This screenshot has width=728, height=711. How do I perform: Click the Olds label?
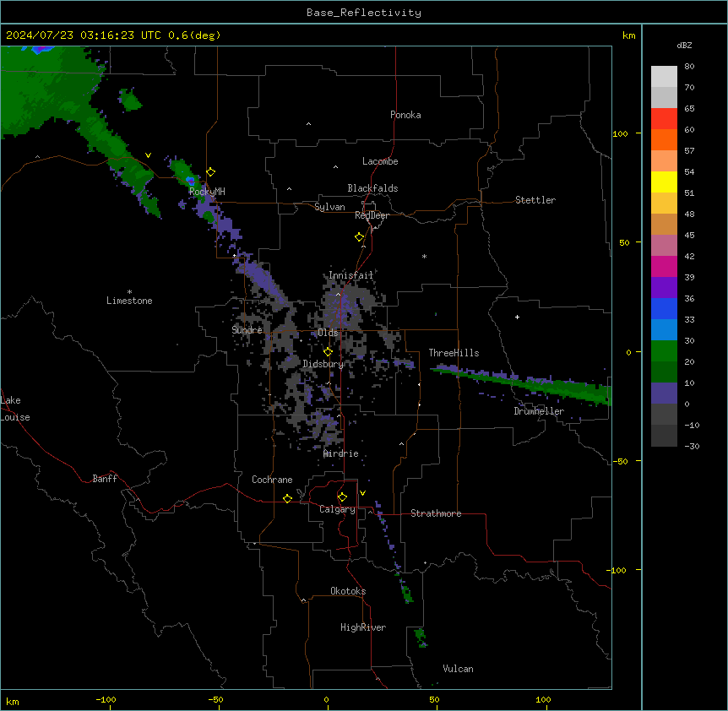pos(328,333)
